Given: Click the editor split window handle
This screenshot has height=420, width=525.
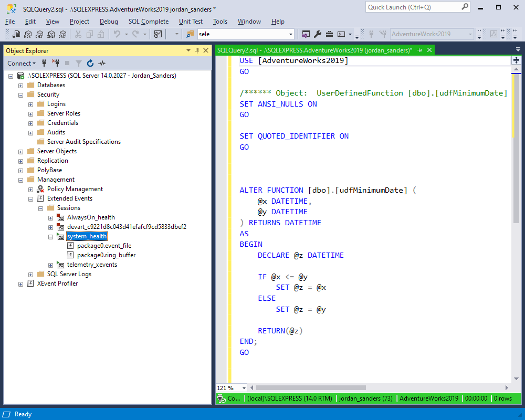Looking at the screenshot, I should [516, 60].
